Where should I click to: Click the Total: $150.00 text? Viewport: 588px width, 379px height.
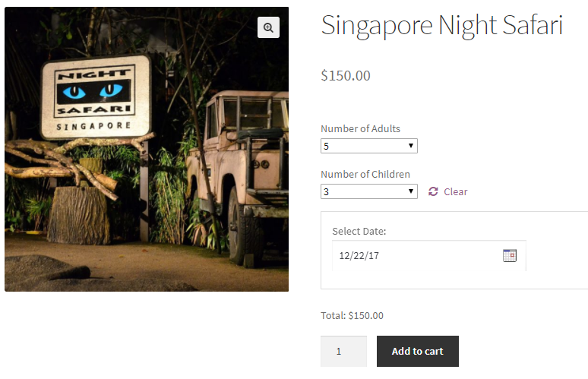352,315
